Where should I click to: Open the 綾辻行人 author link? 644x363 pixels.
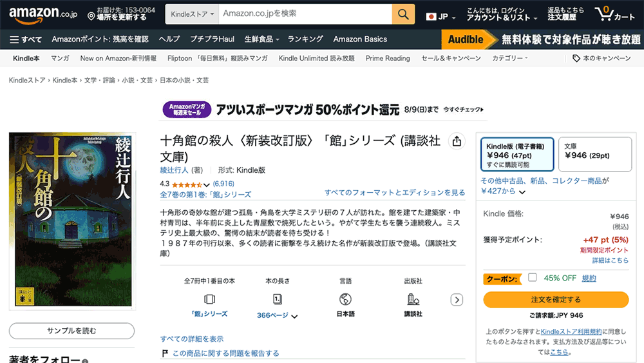(x=174, y=170)
